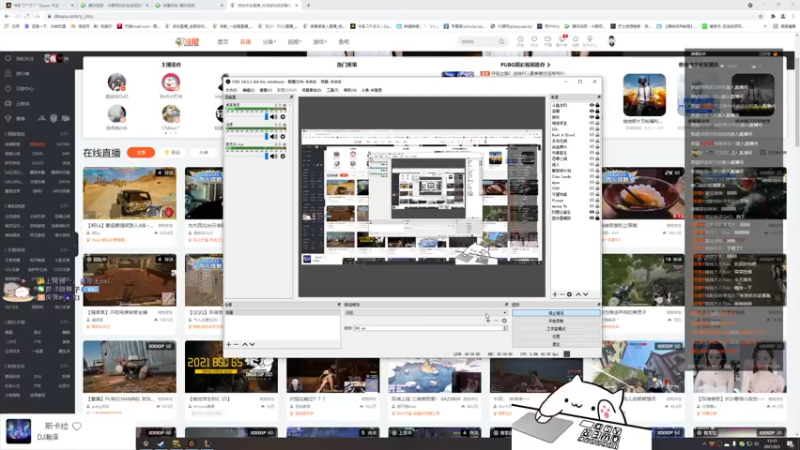
Task: Click 工作室模式 button in OBS controls
Action: pyautogui.click(x=556, y=329)
